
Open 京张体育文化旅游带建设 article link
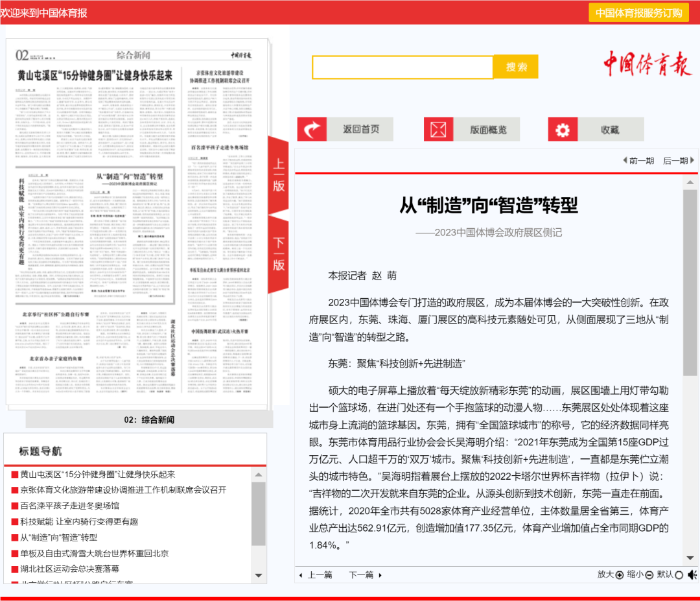coord(123,490)
